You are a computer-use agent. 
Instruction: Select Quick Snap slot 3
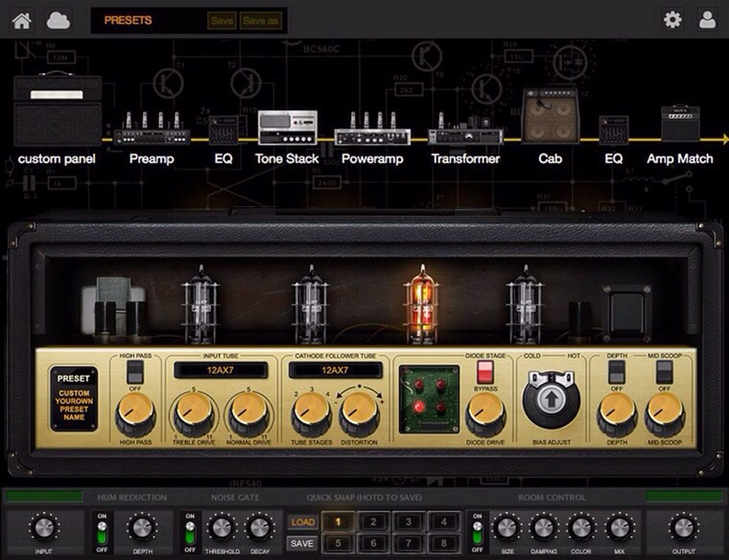(x=409, y=522)
